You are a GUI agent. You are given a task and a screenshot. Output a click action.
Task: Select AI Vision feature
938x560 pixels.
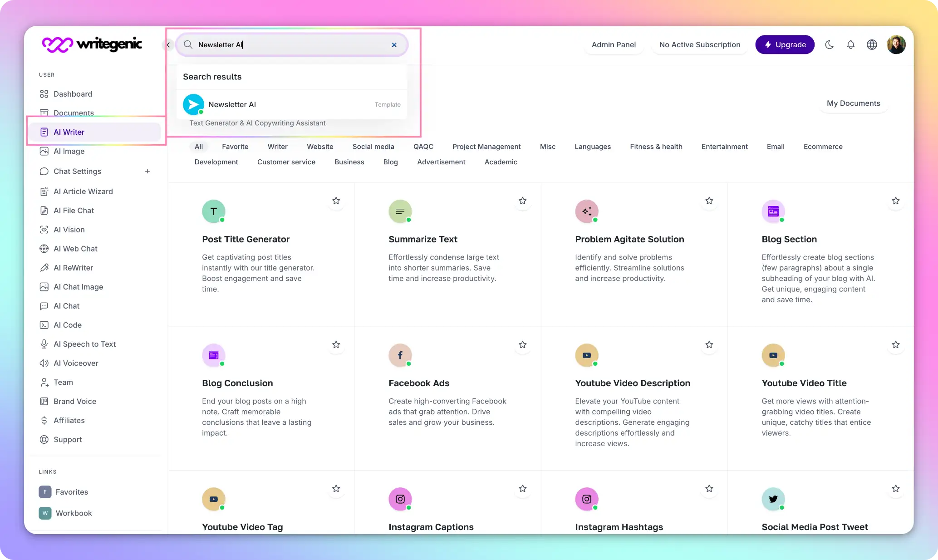pos(69,229)
